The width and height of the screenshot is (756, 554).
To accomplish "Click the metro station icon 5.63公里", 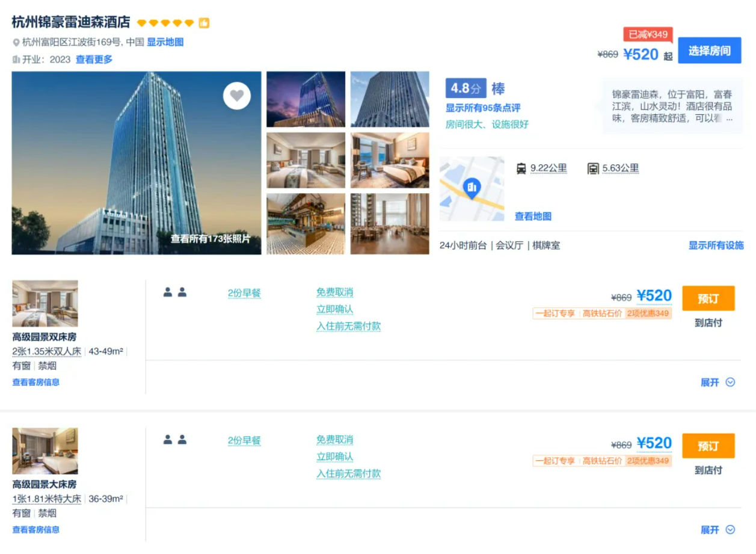I will point(593,169).
